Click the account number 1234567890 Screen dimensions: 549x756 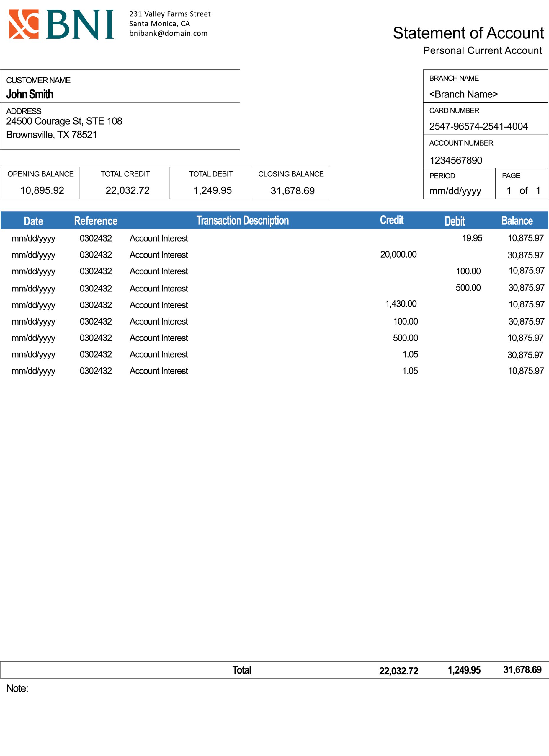tap(456, 160)
